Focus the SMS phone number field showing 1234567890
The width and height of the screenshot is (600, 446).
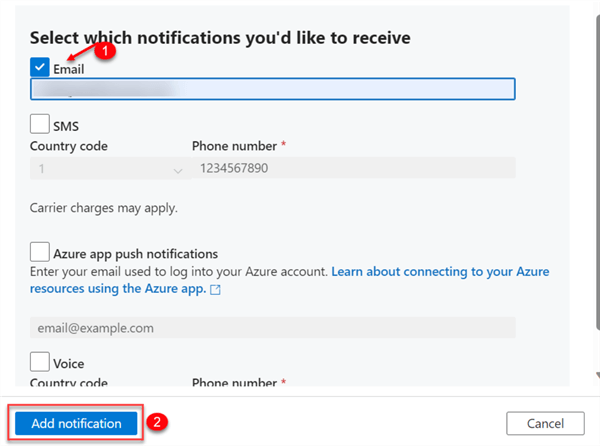coord(353,169)
